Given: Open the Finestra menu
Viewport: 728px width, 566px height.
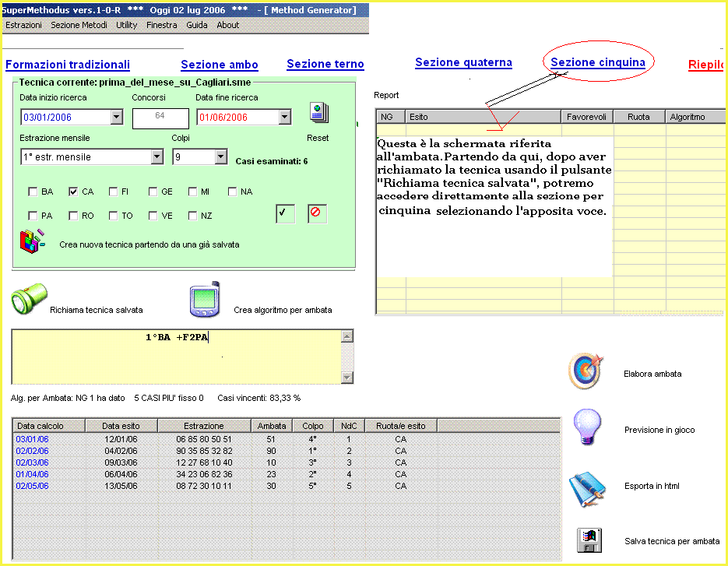Looking at the screenshot, I should [x=162, y=25].
